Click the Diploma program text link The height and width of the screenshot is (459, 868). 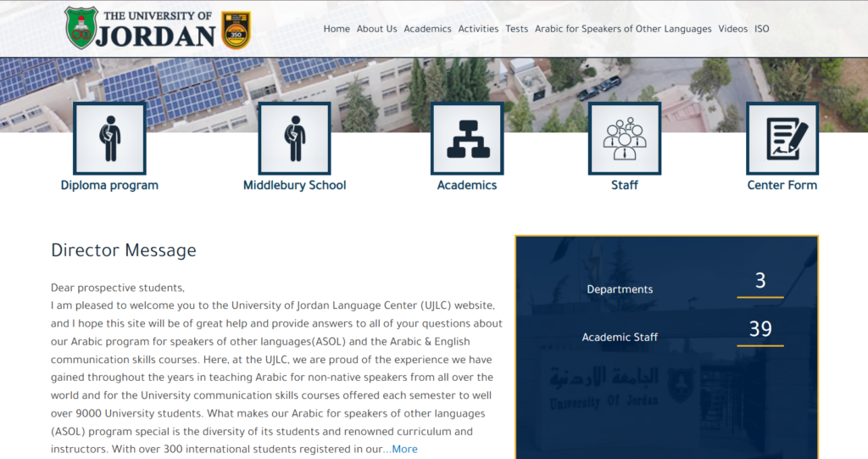click(x=109, y=185)
